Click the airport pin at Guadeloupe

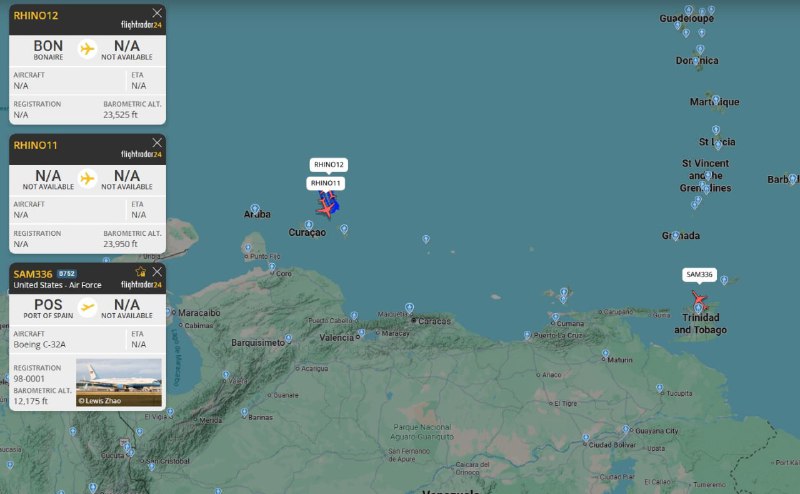coord(690,10)
